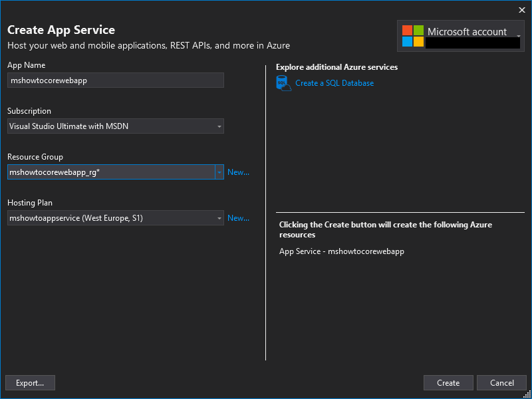532x399 pixels.
Task: Click into the Resource Group text field
Action: click(x=111, y=172)
